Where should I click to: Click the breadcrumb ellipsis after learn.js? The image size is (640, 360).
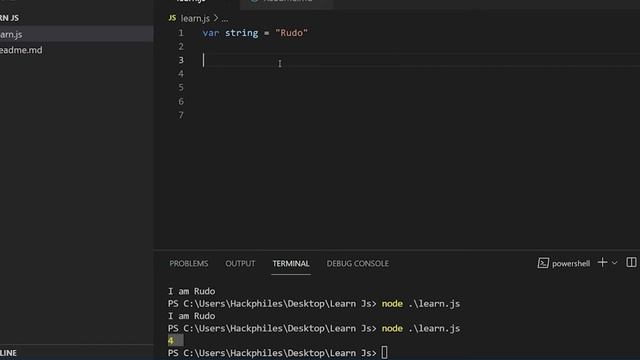coord(225,19)
